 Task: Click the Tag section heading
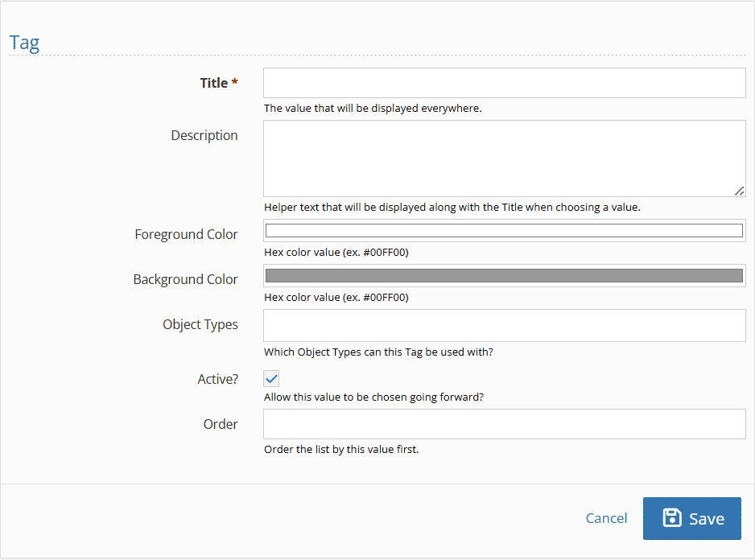click(x=25, y=43)
